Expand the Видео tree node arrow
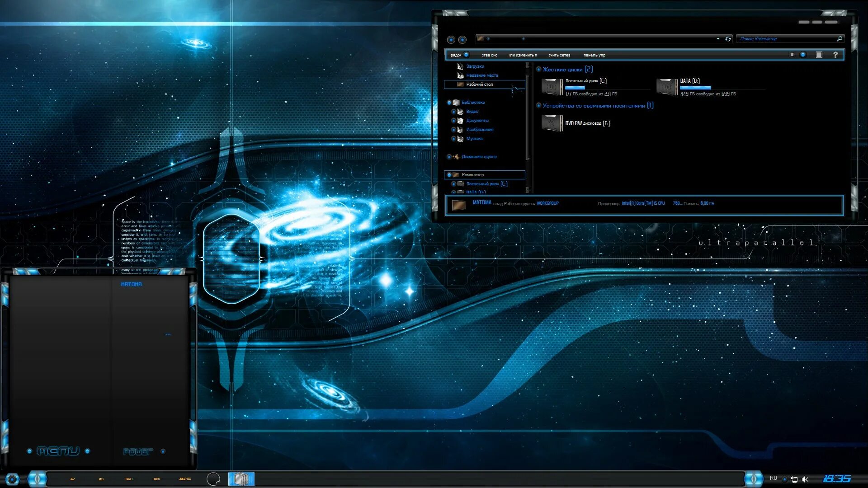 point(453,112)
